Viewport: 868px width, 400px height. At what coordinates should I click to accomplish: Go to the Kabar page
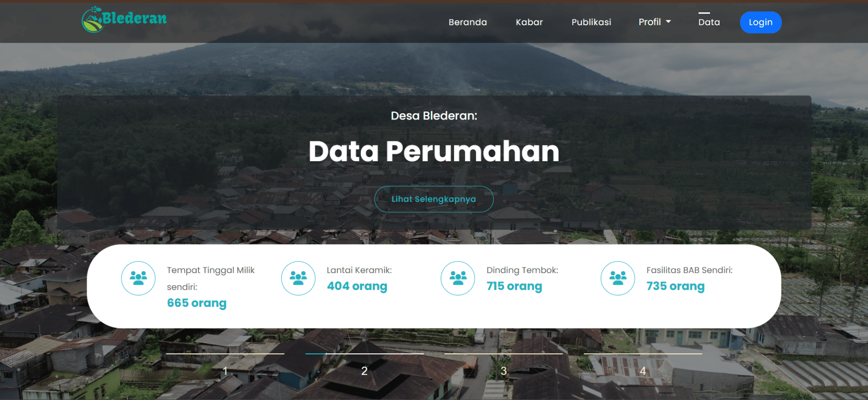[529, 22]
